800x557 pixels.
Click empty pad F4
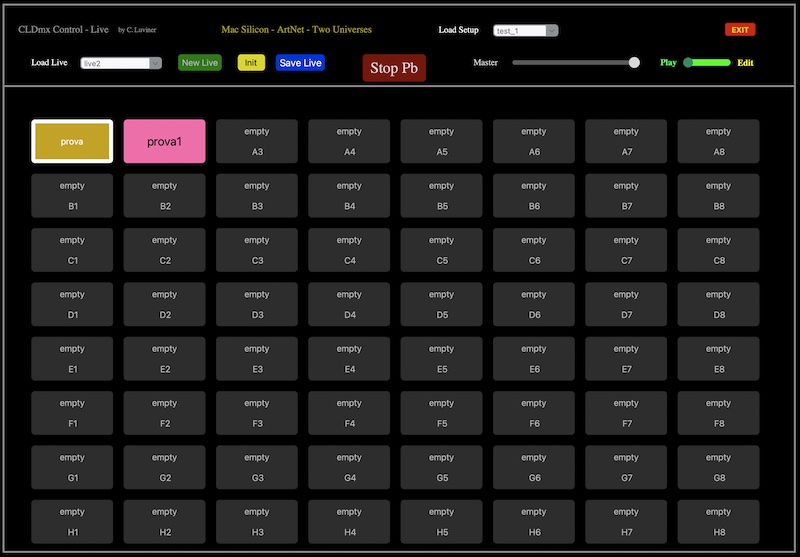(349, 413)
